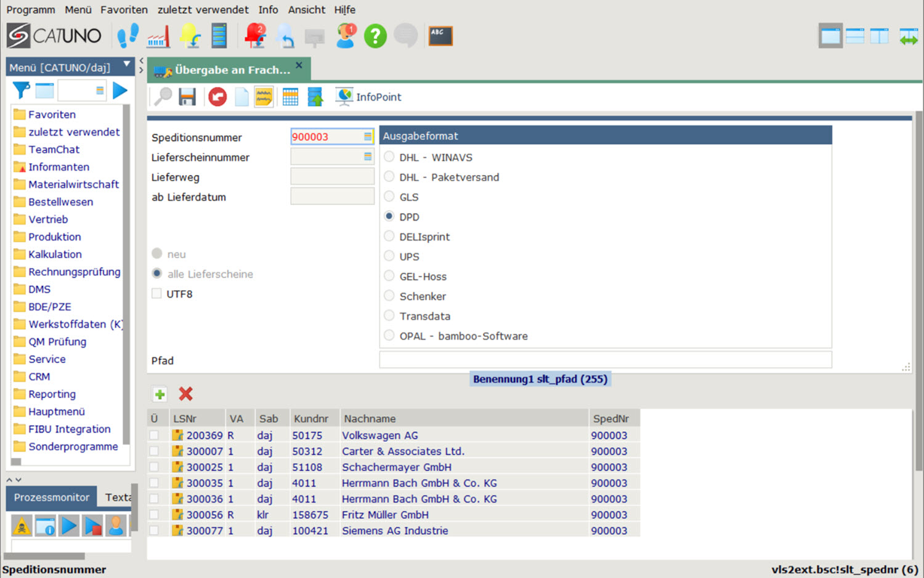
Task: Choose UPS as output format
Action: [x=389, y=256]
